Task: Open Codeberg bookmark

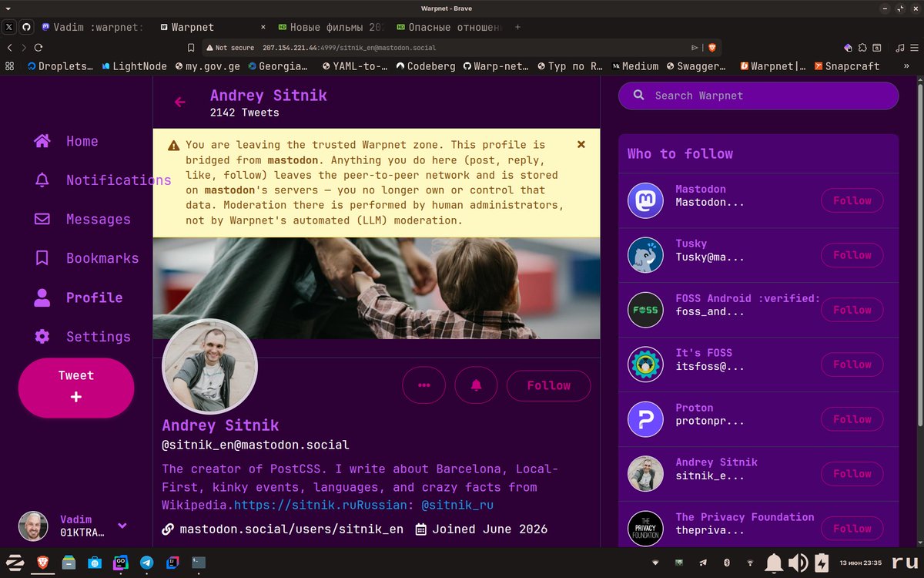Action: click(425, 66)
